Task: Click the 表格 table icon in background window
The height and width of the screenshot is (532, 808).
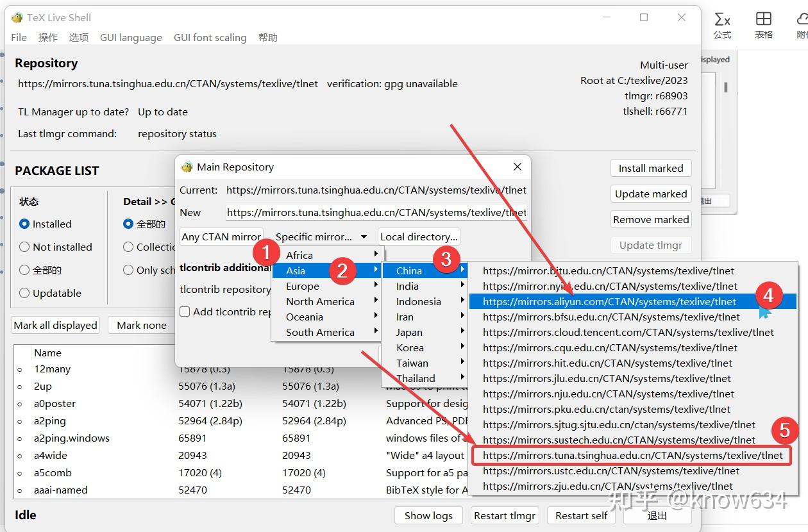Action: 764,25
